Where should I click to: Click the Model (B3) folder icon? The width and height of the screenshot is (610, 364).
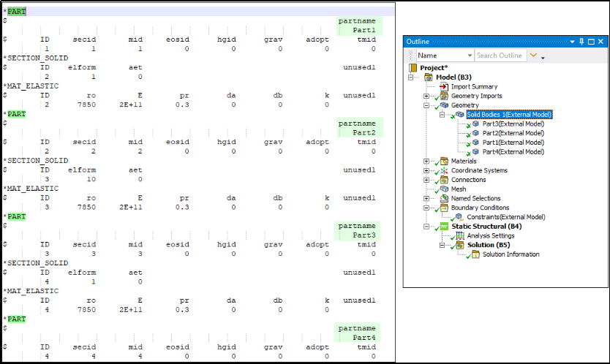pos(428,77)
